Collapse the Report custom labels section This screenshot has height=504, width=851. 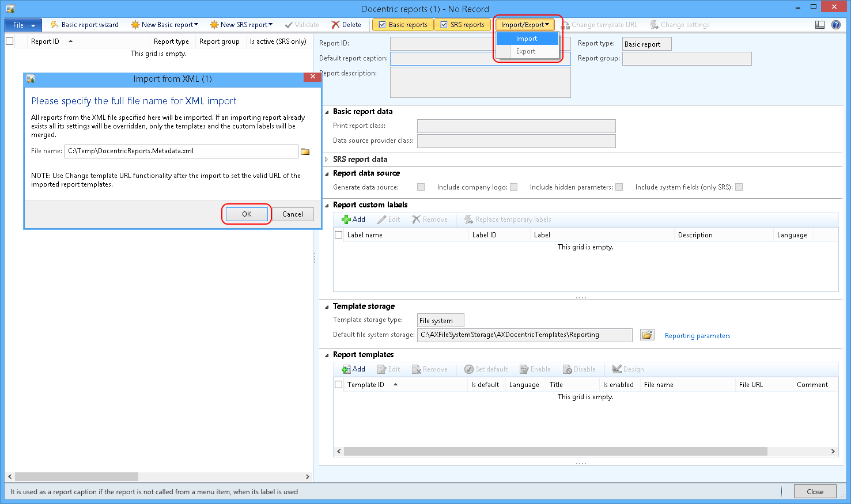[327, 205]
